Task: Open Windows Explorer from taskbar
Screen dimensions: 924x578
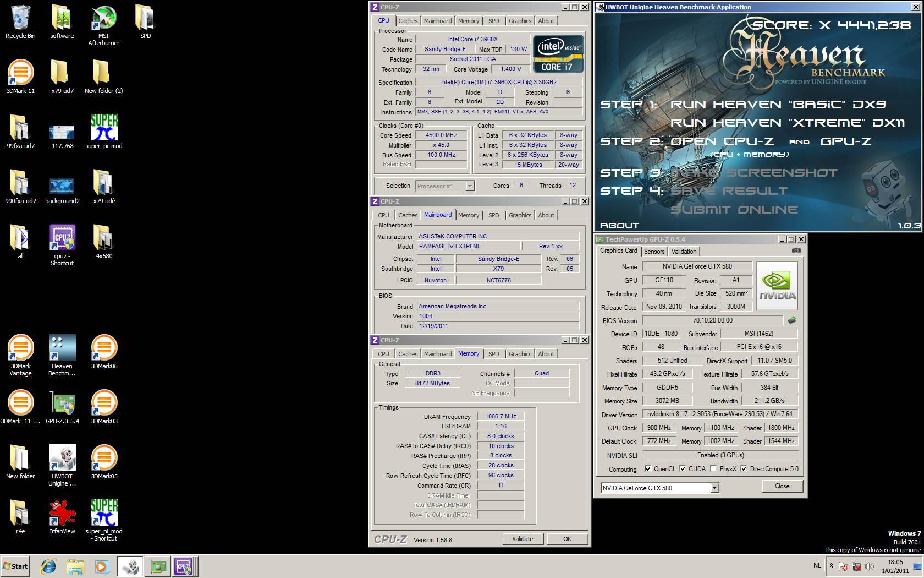Action: click(75, 566)
